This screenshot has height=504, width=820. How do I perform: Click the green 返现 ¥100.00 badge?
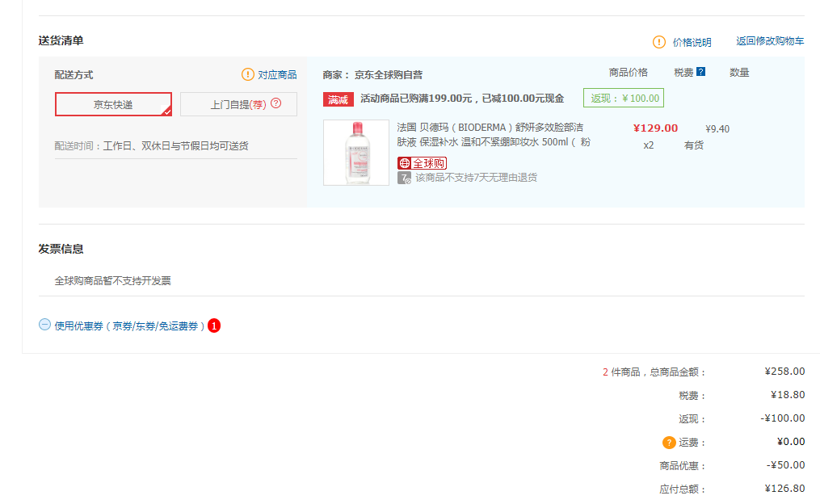click(x=624, y=98)
